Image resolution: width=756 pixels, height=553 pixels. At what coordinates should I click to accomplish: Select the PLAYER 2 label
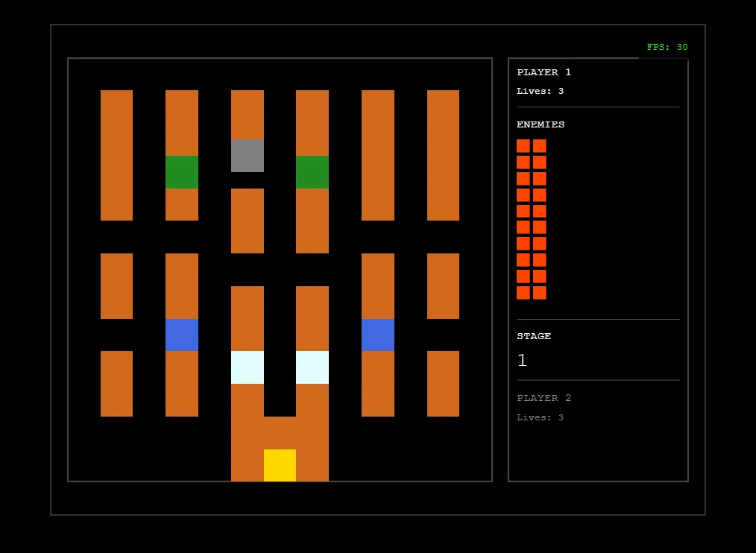[544, 398]
